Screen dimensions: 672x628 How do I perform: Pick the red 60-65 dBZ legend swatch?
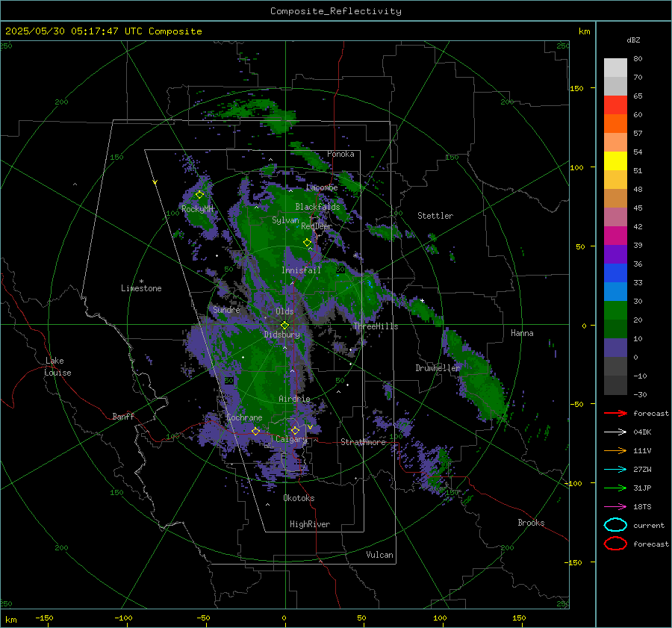(615, 105)
